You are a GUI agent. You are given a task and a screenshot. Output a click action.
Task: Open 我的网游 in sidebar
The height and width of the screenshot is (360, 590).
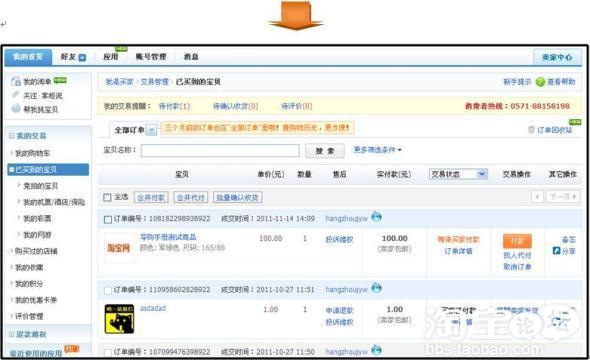click(37, 235)
